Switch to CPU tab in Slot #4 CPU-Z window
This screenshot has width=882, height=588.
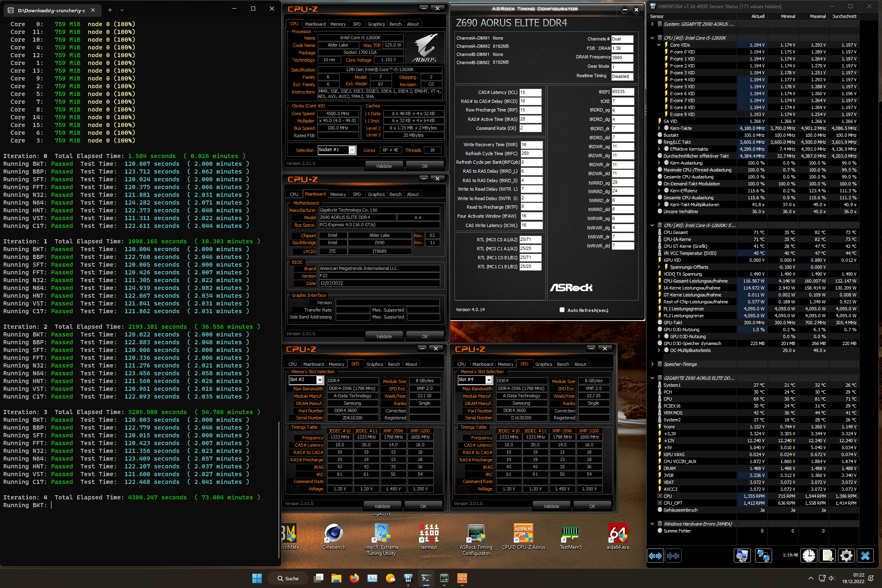461,364
